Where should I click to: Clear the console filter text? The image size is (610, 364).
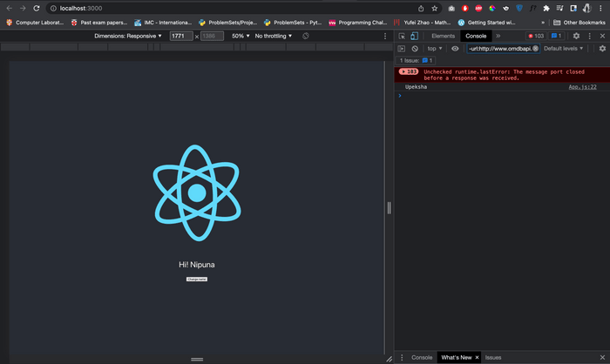[x=536, y=49]
